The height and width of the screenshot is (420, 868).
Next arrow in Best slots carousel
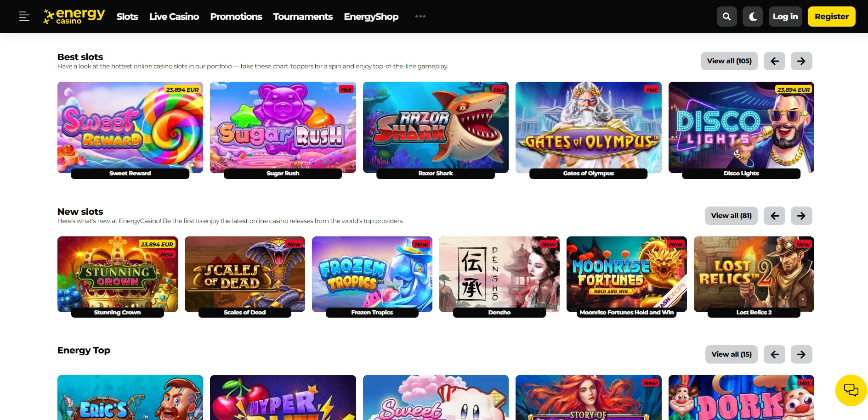[801, 61]
